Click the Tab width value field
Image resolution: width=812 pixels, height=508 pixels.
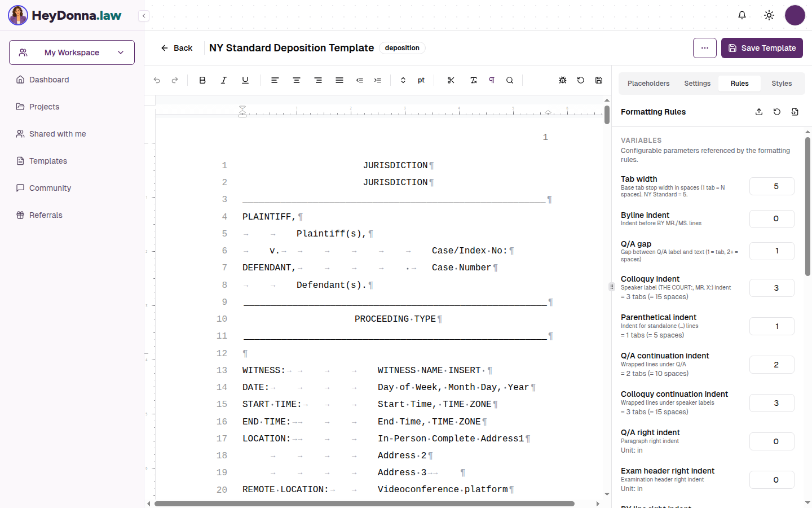click(772, 186)
